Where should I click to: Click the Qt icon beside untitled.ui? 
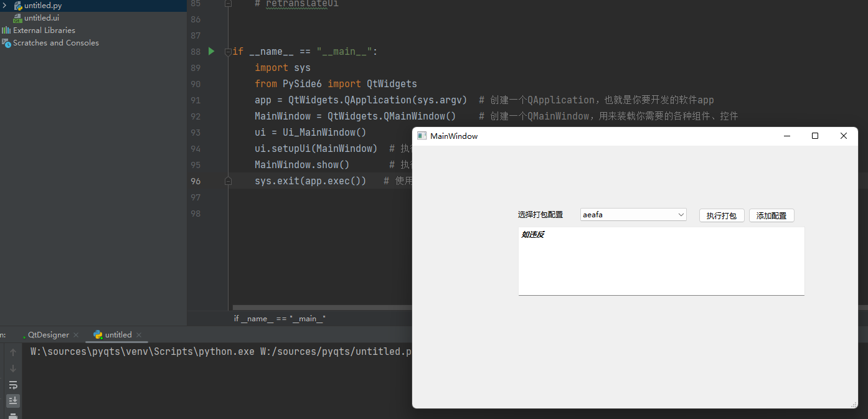(x=17, y=17)
